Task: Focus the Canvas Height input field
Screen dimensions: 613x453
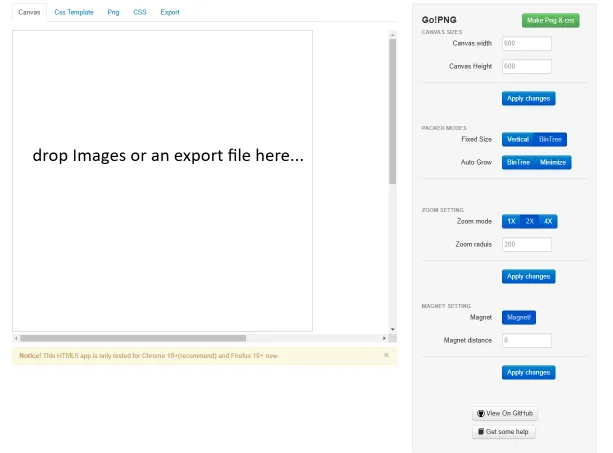Action: click(527, 66)
